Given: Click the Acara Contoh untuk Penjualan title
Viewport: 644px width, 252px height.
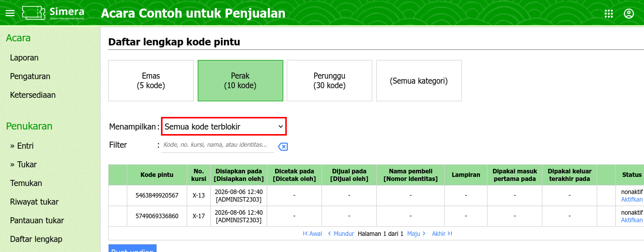Looking at the screenshot, I should (x=193, y=14).
